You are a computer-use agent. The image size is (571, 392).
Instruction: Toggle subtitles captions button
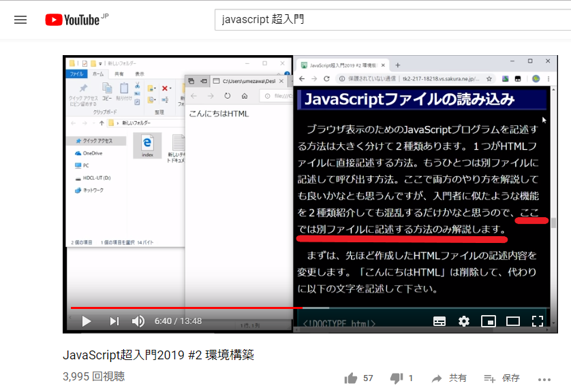pyautogui.click(x=439, y=321)
